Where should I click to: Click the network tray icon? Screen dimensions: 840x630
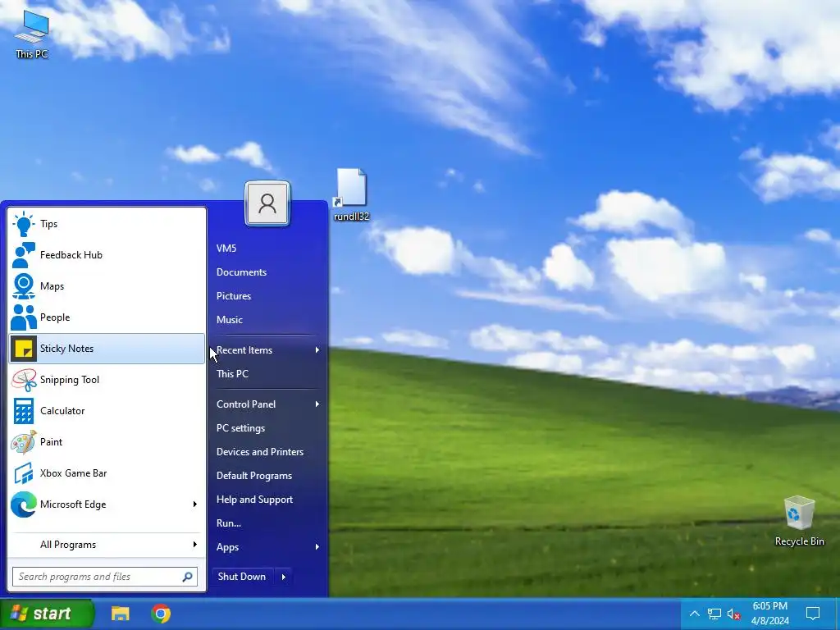click(x=714, y=614)
